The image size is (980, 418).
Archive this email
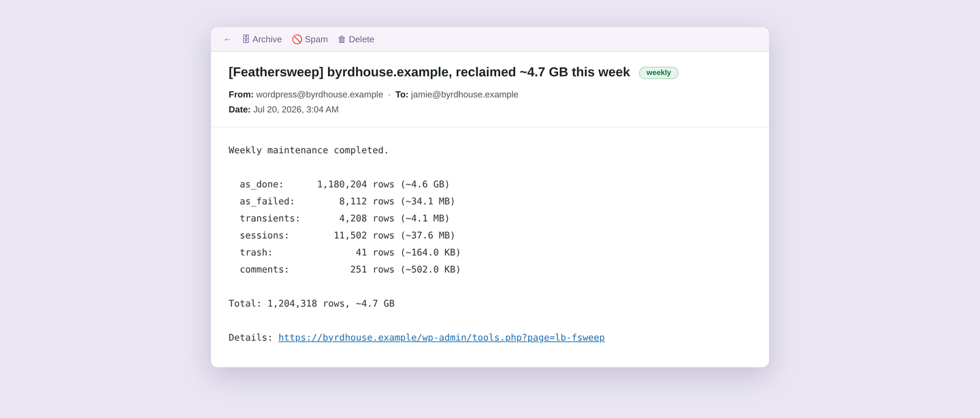262,39
